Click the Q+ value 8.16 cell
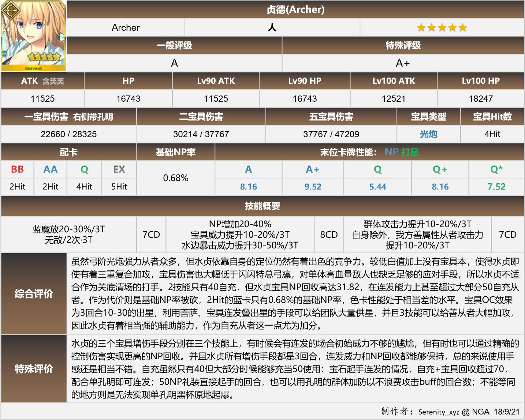This screenshot has height=420, width=525. pos(439,187)
